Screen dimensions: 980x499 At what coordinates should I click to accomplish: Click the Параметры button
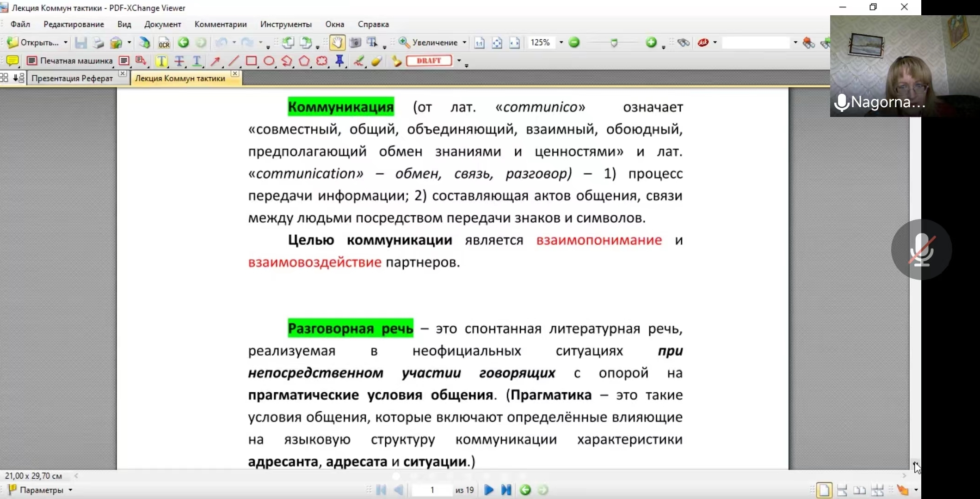41,490
